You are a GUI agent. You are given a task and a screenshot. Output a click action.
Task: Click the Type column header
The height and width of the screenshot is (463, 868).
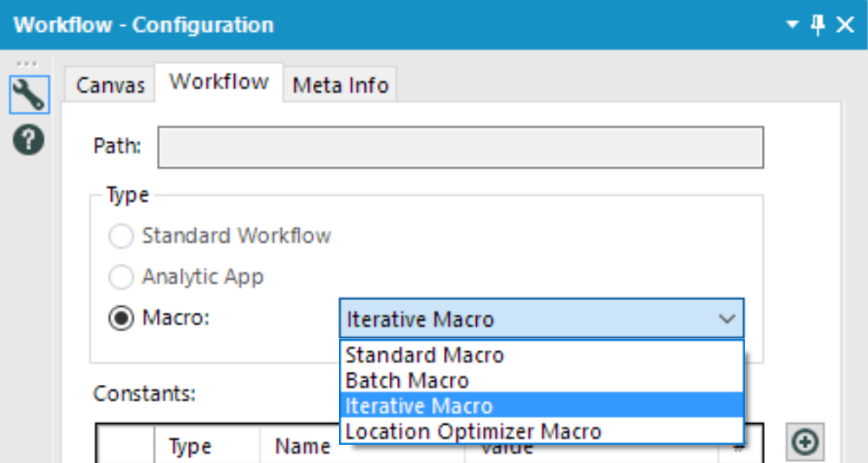[190, 447]
